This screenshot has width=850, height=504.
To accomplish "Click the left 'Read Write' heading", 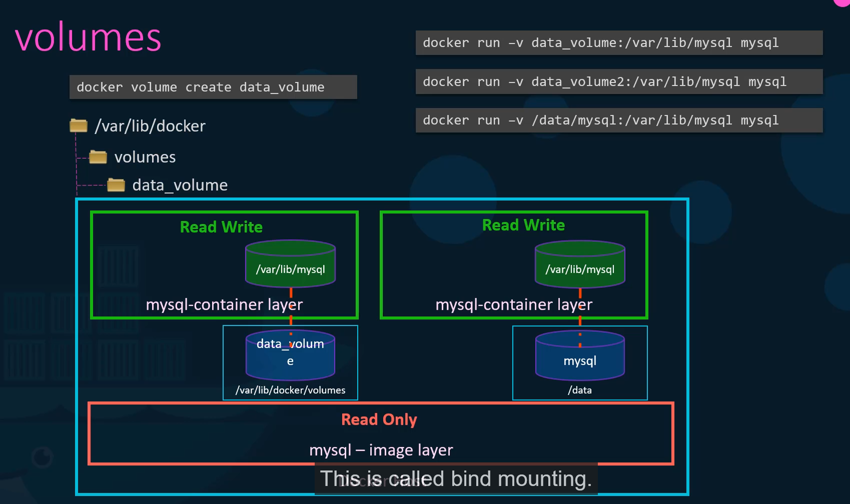I will [x=221, y=227].
